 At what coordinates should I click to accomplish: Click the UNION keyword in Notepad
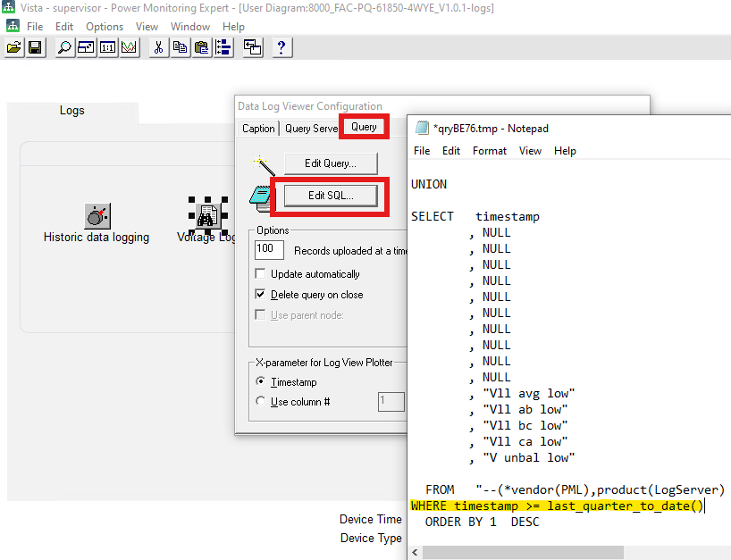click(429, 185)
